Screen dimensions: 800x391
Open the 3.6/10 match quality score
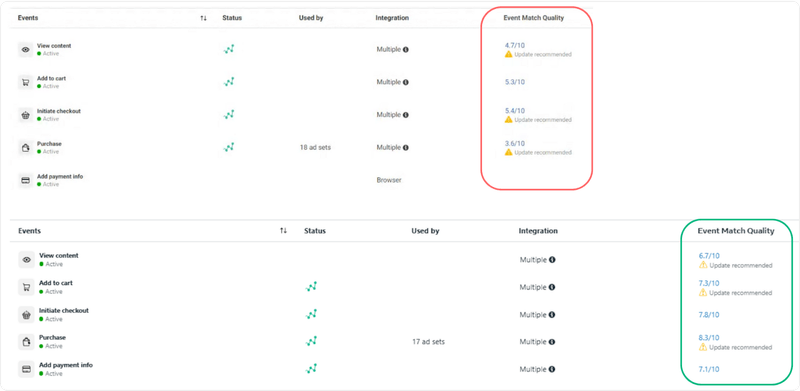click(515, 143)
